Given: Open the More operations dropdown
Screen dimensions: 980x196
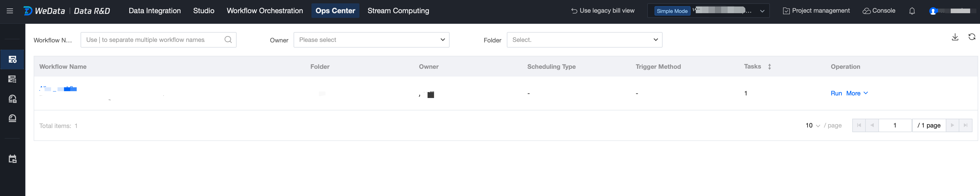Looking at the screenshot, I should (857, 93).
